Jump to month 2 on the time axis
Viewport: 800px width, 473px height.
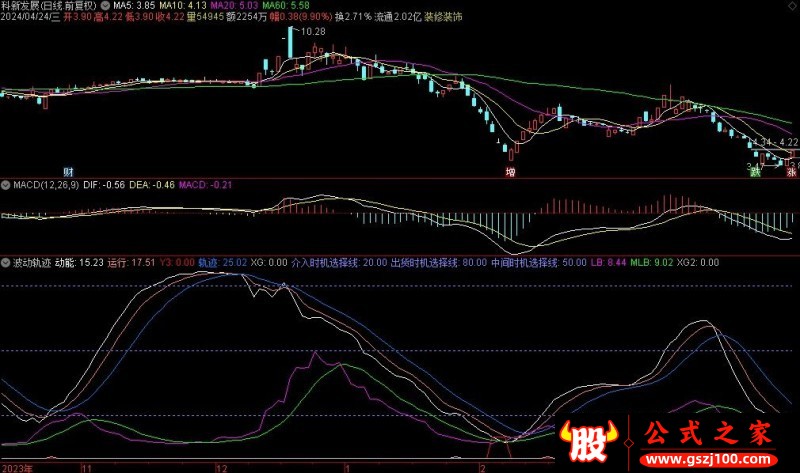point(483,468)
